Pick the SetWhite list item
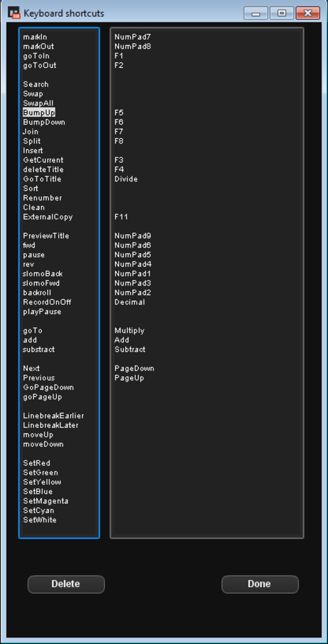 point(40,520)
